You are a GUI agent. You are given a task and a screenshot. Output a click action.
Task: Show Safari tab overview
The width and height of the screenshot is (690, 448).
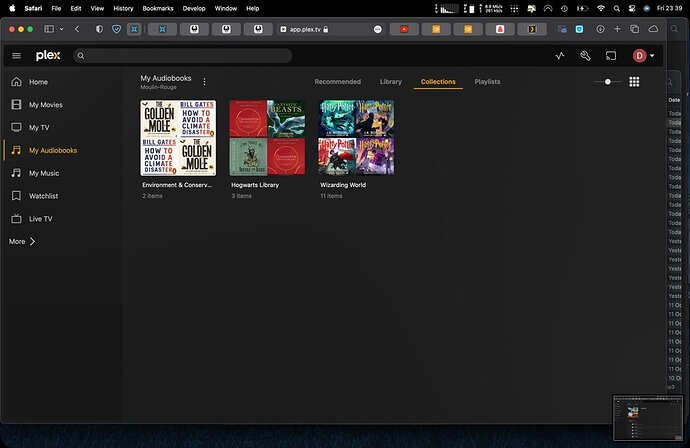coord(635,29)
